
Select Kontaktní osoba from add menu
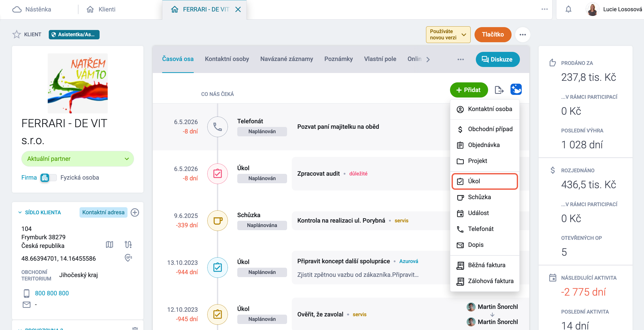[x=485, y=109]
